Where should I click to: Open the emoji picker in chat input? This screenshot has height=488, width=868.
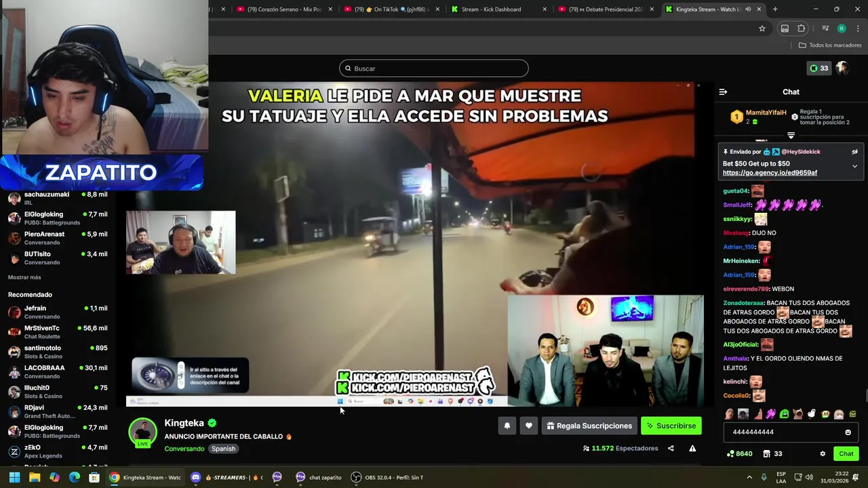coord(848,432)
